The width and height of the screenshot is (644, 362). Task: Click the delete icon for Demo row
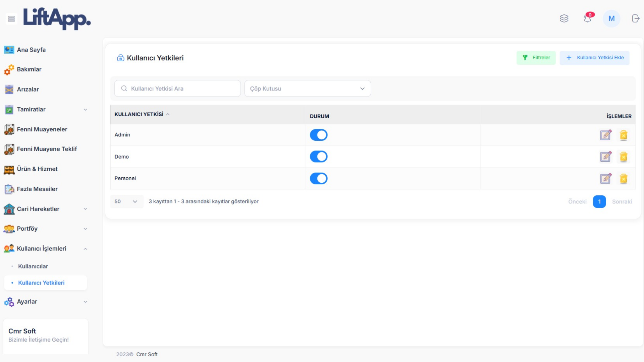(624, 157)
